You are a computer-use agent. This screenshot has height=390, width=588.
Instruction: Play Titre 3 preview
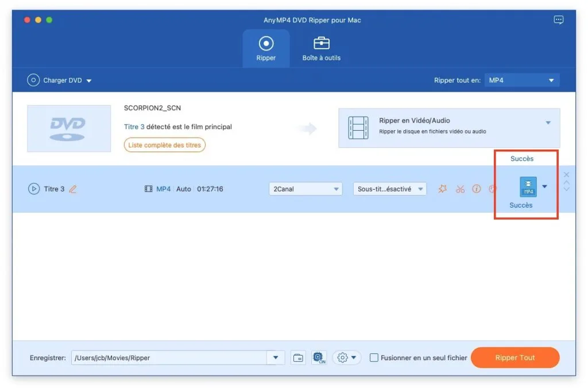pos(34,189)
